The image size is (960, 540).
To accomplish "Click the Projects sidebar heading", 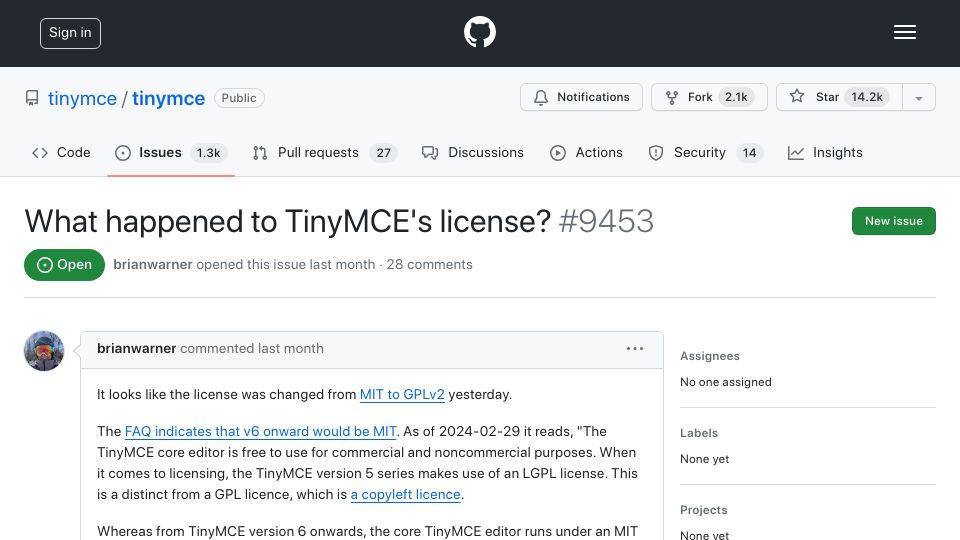I will pos(703,510).
